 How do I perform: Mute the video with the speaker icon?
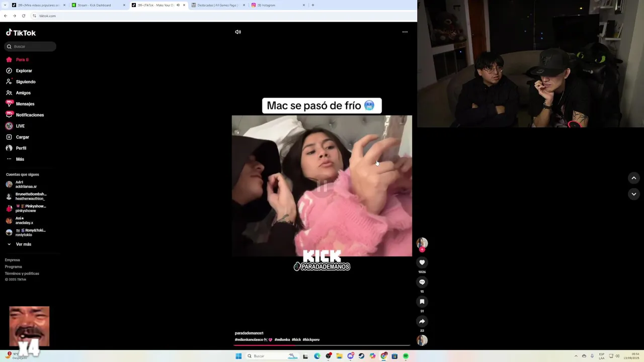(238, 32)
